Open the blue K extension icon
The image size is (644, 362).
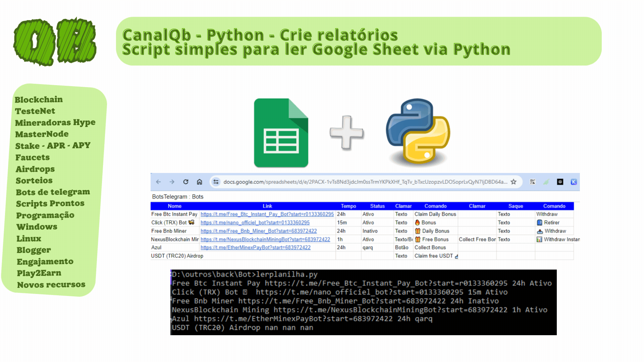coord(574,182)
